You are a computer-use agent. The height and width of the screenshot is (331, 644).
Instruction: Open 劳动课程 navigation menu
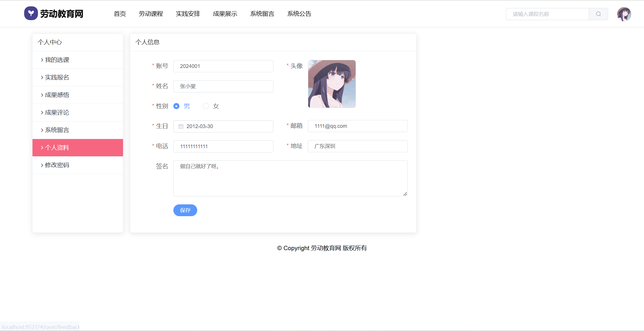click(x=151, y=14)
